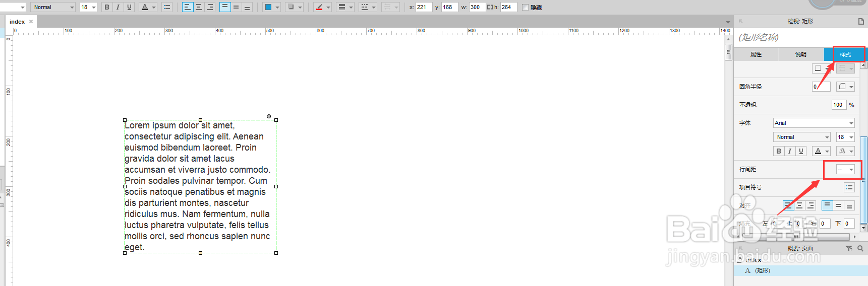Image resolution: width=868 pixels, height=286 pixels.
Task: Click the inspector scroll down arrow
Action: 864,229
